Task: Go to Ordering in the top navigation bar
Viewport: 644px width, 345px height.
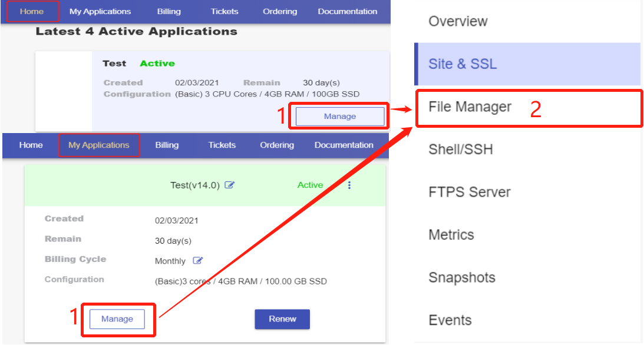Action: coord(280,11)
